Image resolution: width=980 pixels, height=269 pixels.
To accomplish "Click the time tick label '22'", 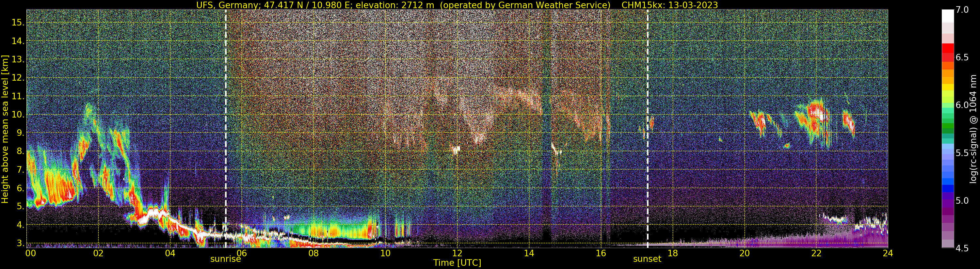I will [x=816, y=253].
